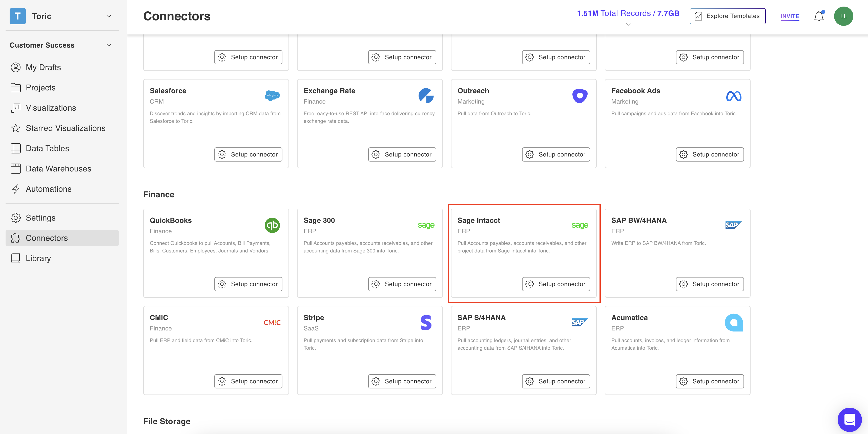Click the Data Tables grid icon
868x434 pixels.
[x=15, y=148]
